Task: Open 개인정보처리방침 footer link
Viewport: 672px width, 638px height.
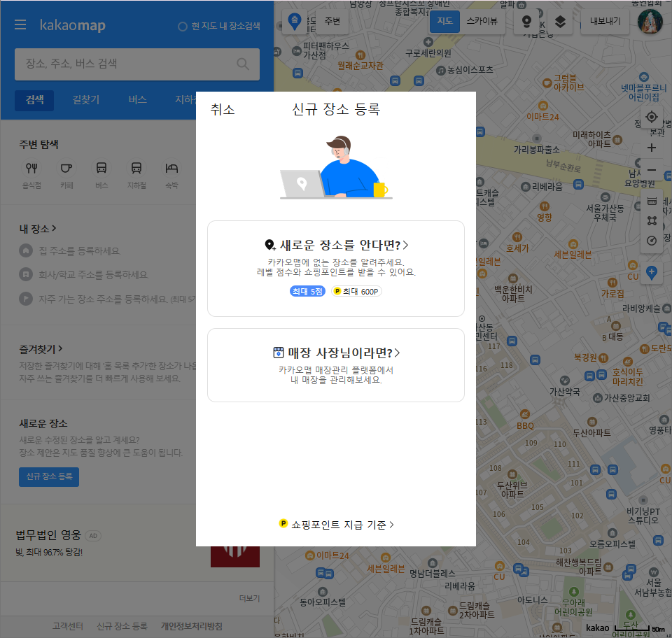Action: click(192, 626)
